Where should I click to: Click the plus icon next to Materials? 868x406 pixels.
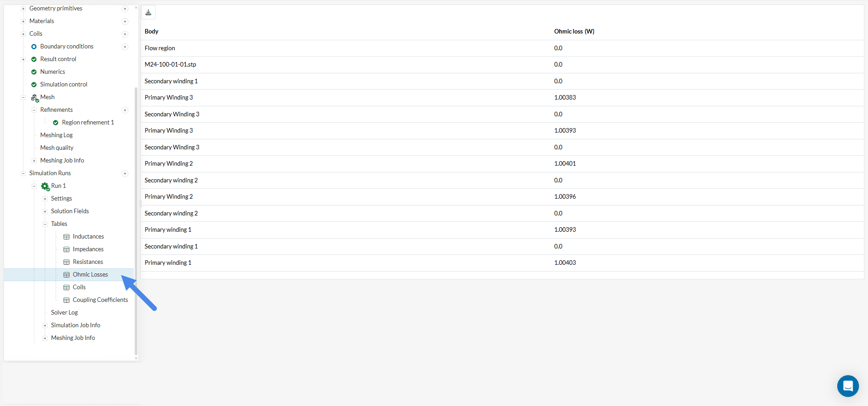coord(125,21)
